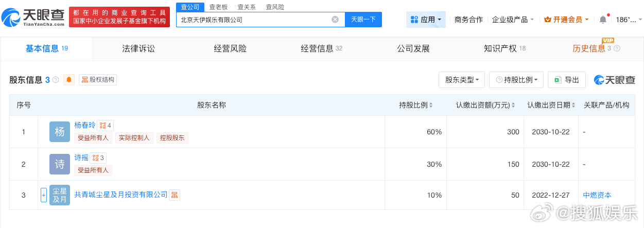Click the TianYanCha logo
Image resolution: width=644 pixels, height=228 pixels.
pyautogui.click(x=33, y=17)
